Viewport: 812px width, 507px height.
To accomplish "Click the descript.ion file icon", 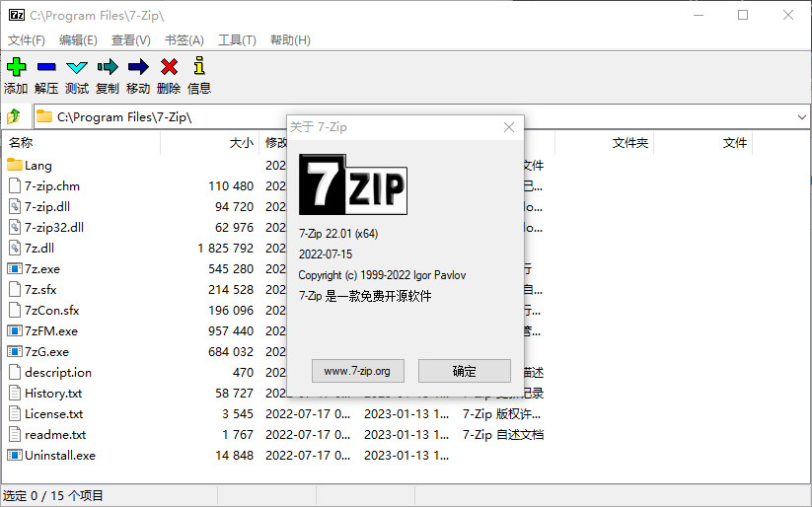I will tap(15, 372).
